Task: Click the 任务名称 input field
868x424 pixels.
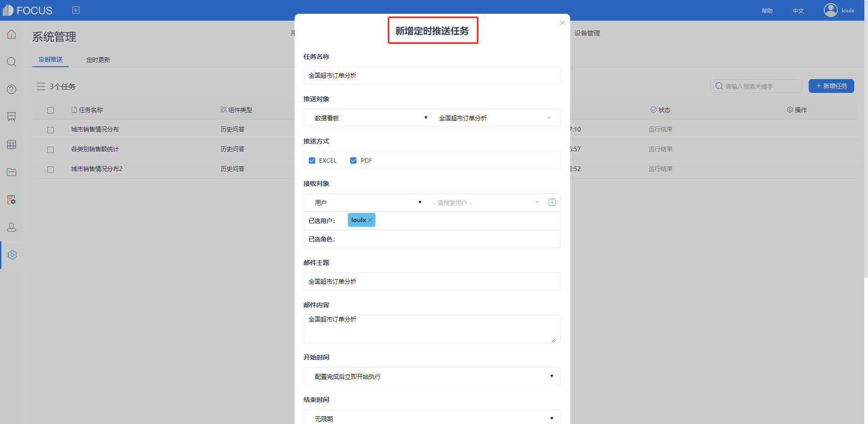Action: click(x=432, y=75)
